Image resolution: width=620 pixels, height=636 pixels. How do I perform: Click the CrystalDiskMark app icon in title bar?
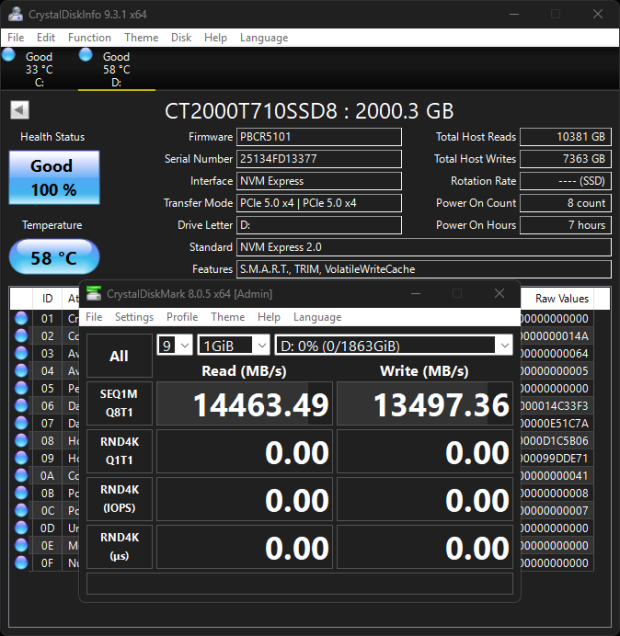coord(94,294)
